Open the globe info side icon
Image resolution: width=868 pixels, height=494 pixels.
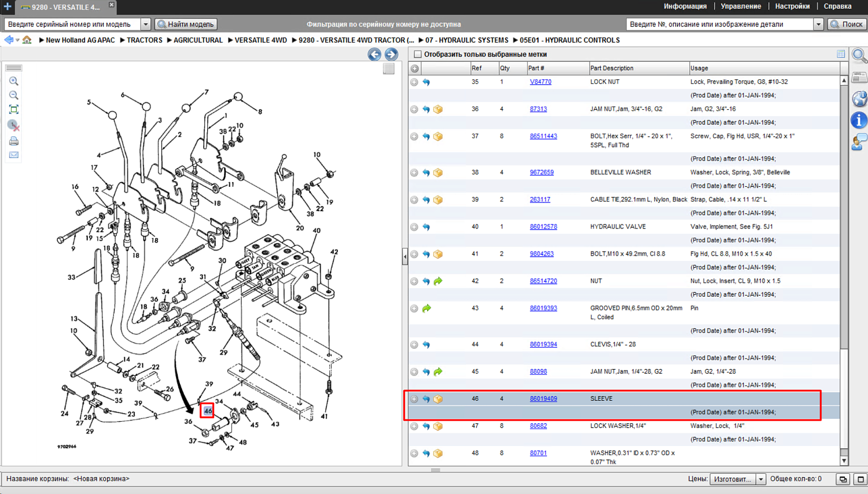[859, 98]
